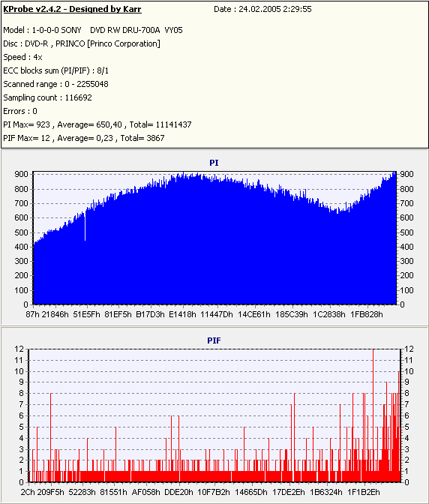
Task: Click the E1418h label on PI axis
Action: click(182, 314)
